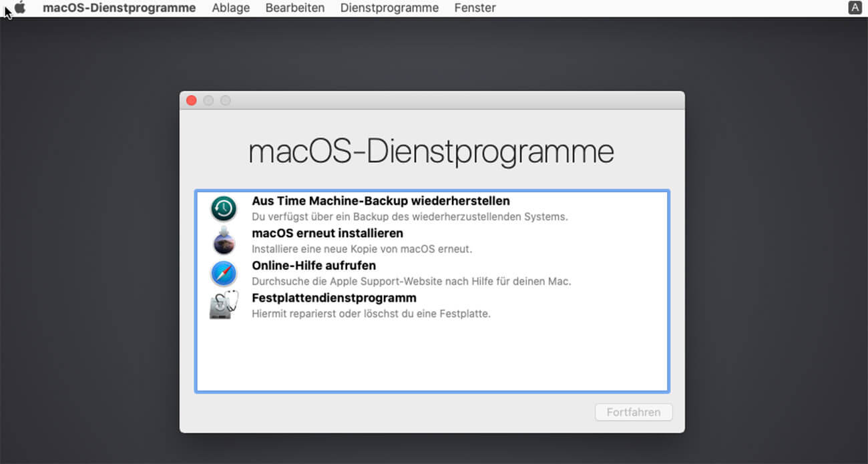The width and height of the screenshot is (868, 464).
Task: Close the macOS-Dienstprogramme window with red button
Action: coord(192,100)
